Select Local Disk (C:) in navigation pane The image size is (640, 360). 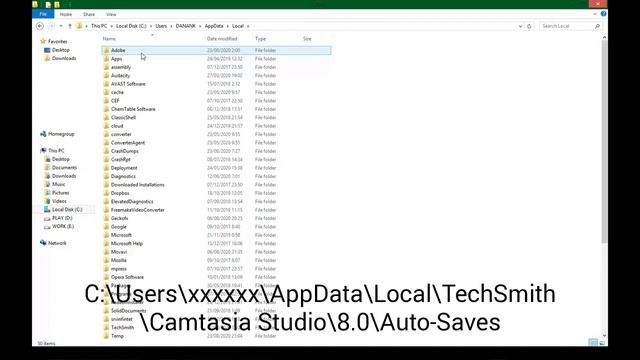click(67, 209)
